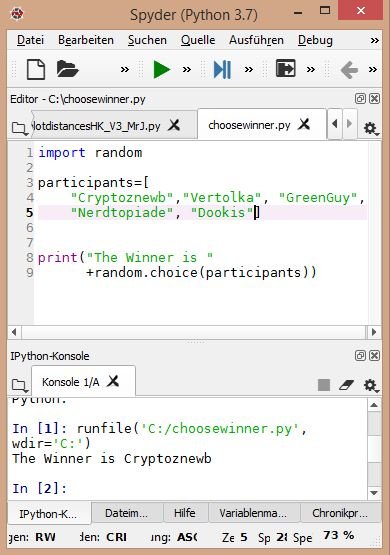
Task: Undock the IPython-Konsole pane
Action: (x=360, y=355)
